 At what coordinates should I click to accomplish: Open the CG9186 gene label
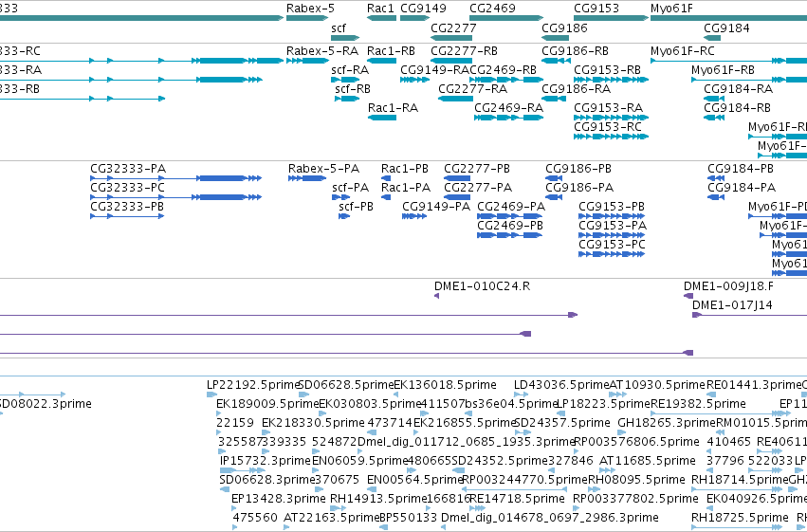[x=564, y=28]
